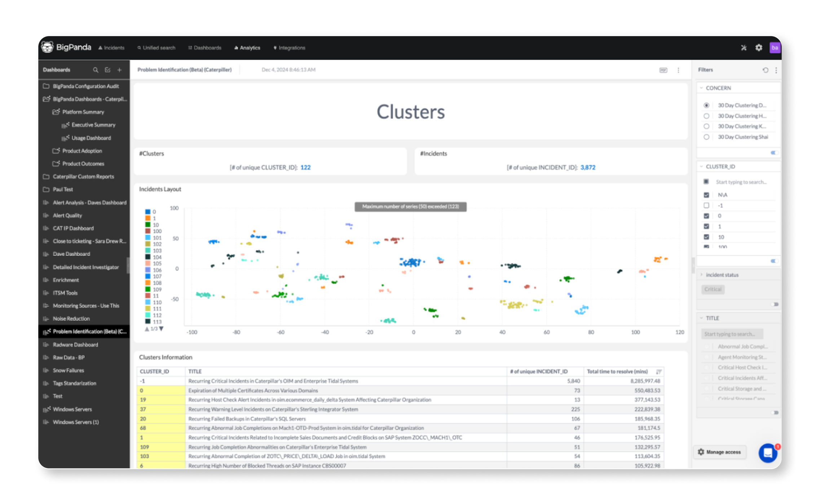
Task: Go to next legend page arrow
Action: [x=161, y=329]
